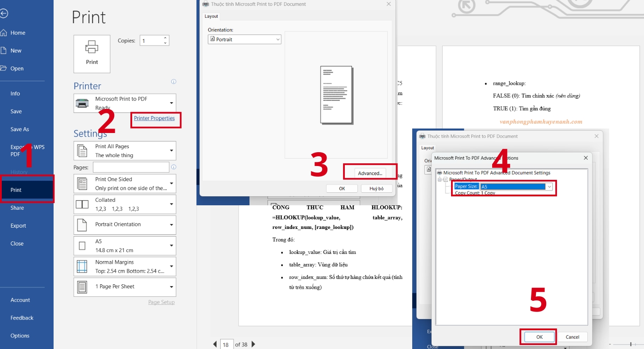644x349 pixels.
Task: Open the Printer Properties link
Action: (154, 118)
